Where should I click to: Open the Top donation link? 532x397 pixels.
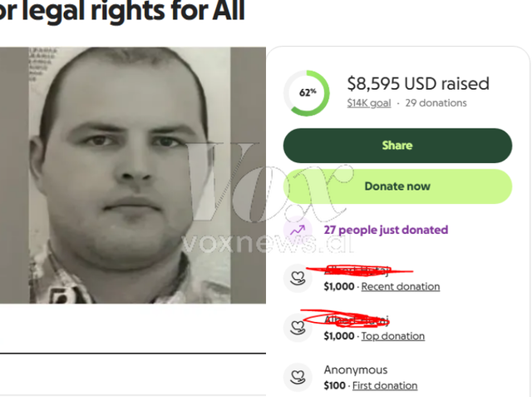[x=393, y=336]
